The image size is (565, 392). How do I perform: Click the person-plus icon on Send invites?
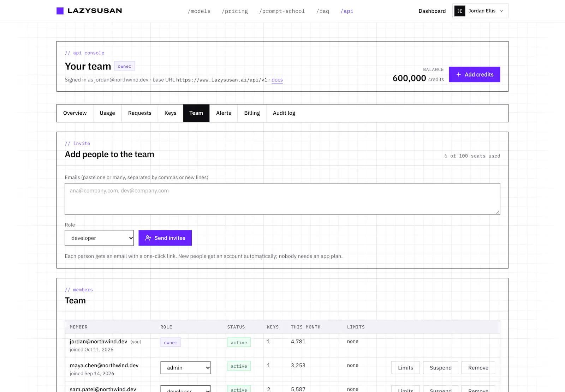point(148,238)
